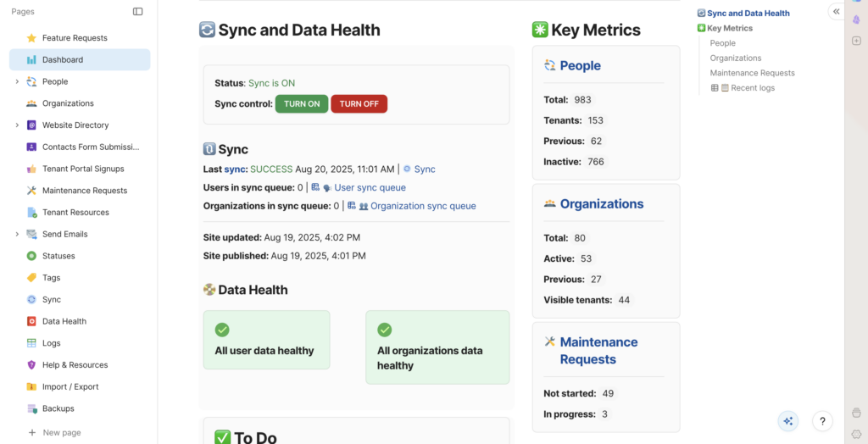Click the 'Sync is ON' status text

[271, 83]
